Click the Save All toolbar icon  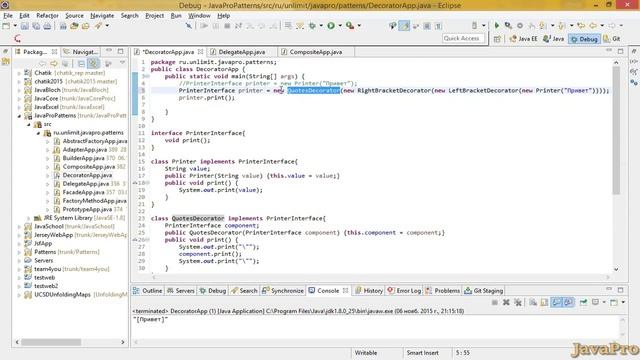[x=36, y=26]
